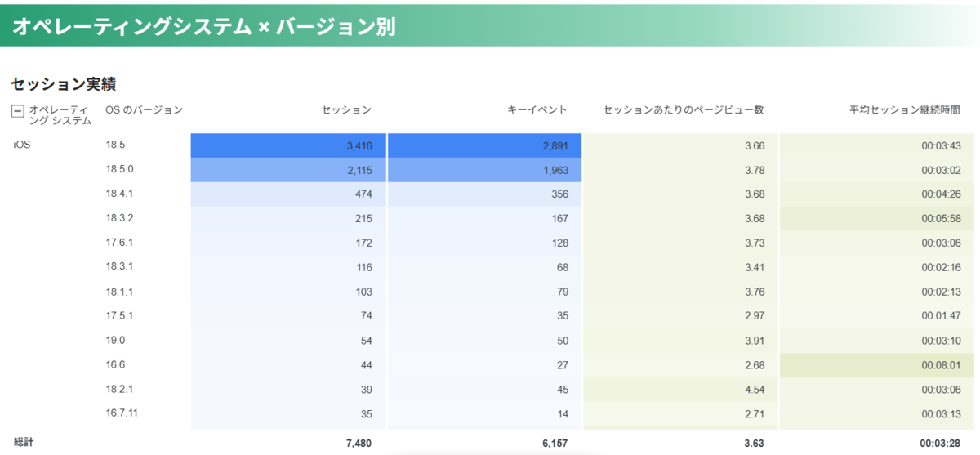Select the iOS row label
The width and height of the screenshot is (980, 455).
21,145
